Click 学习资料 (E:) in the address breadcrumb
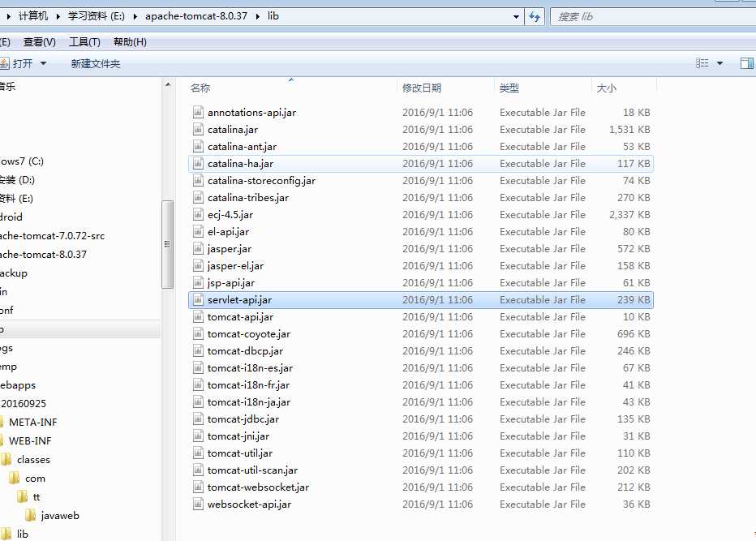Screen dimensions: 756x541 click(97, 16)
